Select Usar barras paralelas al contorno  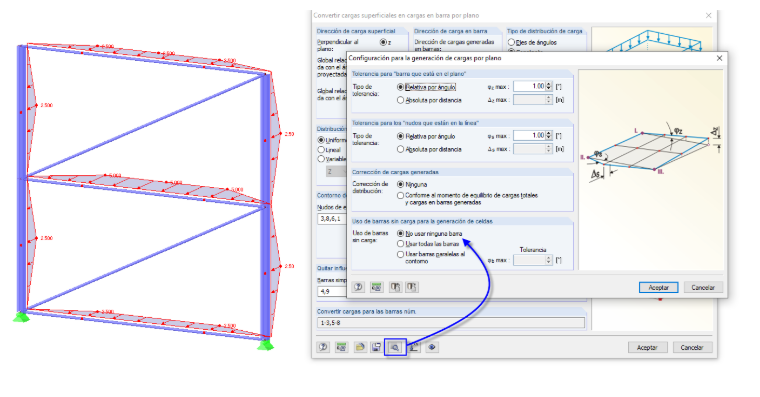click(400, 254)
